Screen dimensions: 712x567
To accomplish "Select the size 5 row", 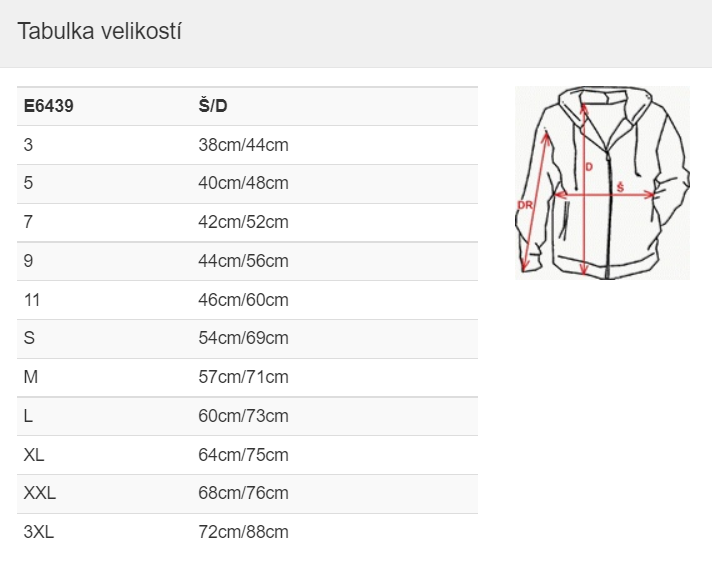I will tap(247, 184).
